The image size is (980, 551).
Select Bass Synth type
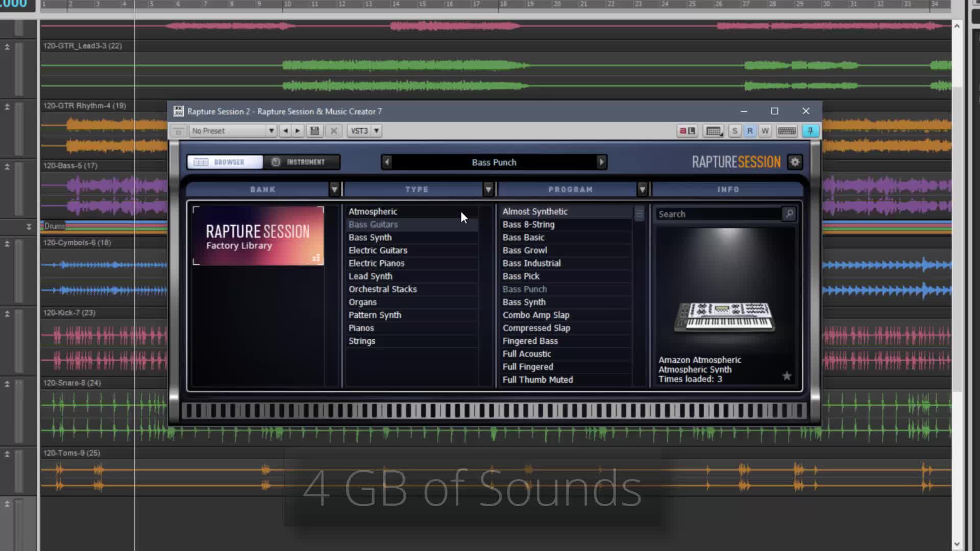(x=370, y=237)
